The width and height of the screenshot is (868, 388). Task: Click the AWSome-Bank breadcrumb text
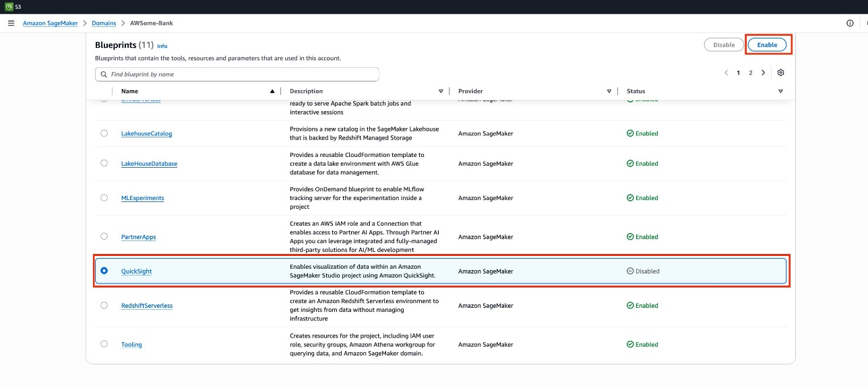click(x=152, y=23)
